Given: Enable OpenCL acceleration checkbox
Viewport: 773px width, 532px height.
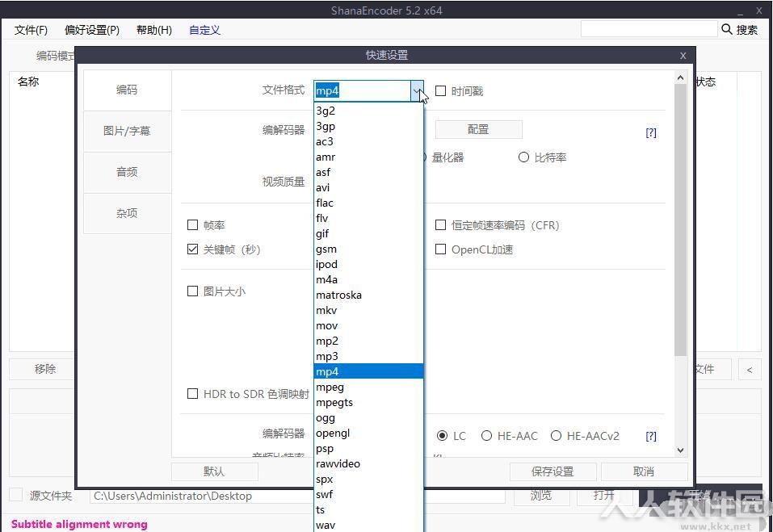Looking at the screenshot, I should click(x=441, y=249).
